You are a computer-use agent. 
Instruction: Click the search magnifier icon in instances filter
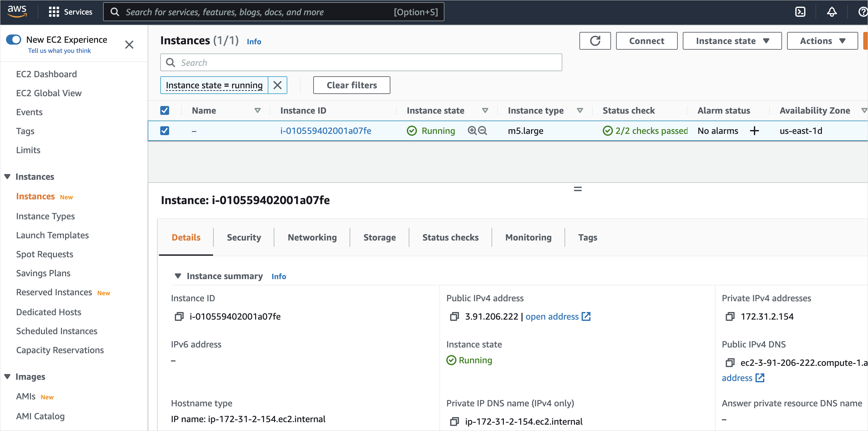170,62
